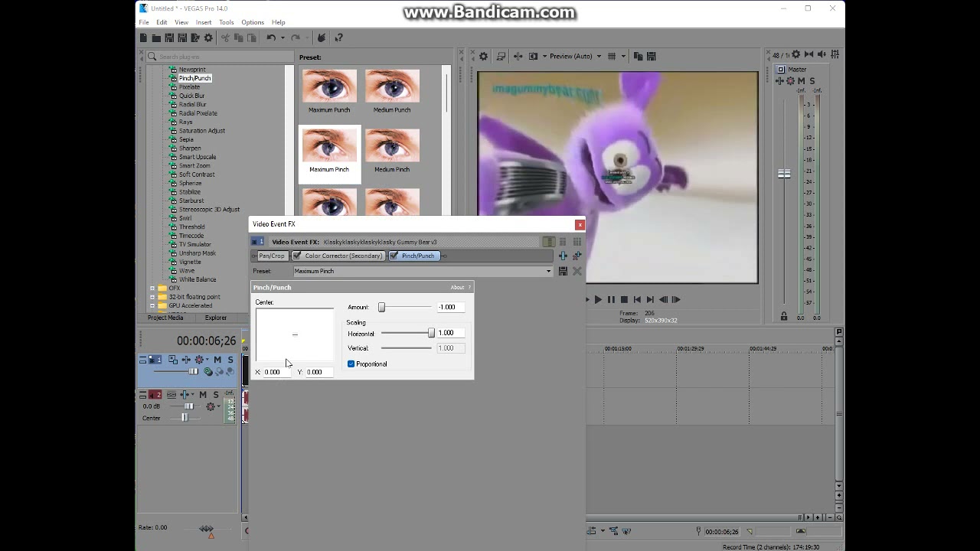The width and height of the screenshot is (980, 551).
Task: Switch to the Project Media tab
Action: tap(165, 318)
